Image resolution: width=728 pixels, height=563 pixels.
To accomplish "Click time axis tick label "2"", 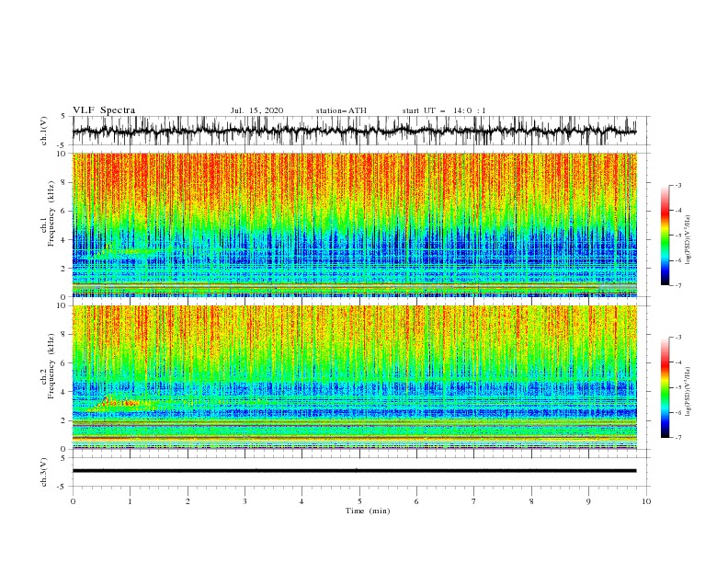I will (188, 501).
